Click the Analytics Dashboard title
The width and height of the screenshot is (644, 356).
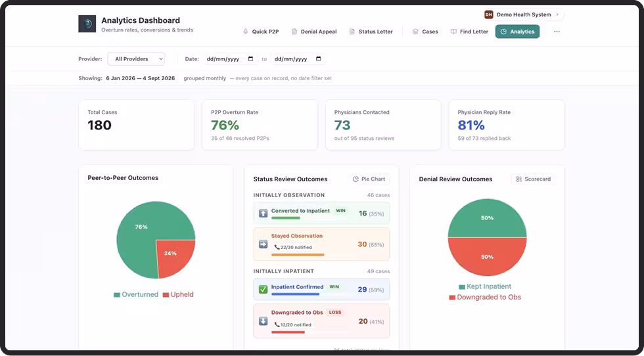141,20
